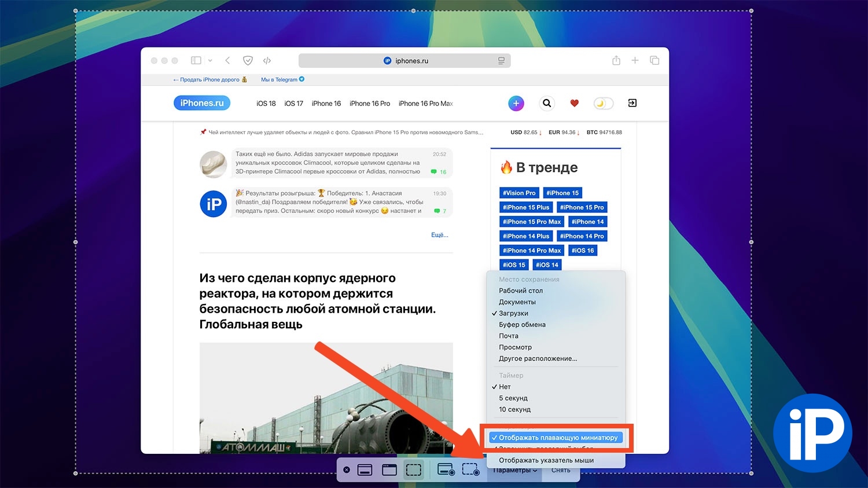Open the Adidas sneaker post avatar
Image resolution: width=868 pixels, height=488 pixels.
pos(213,164)
